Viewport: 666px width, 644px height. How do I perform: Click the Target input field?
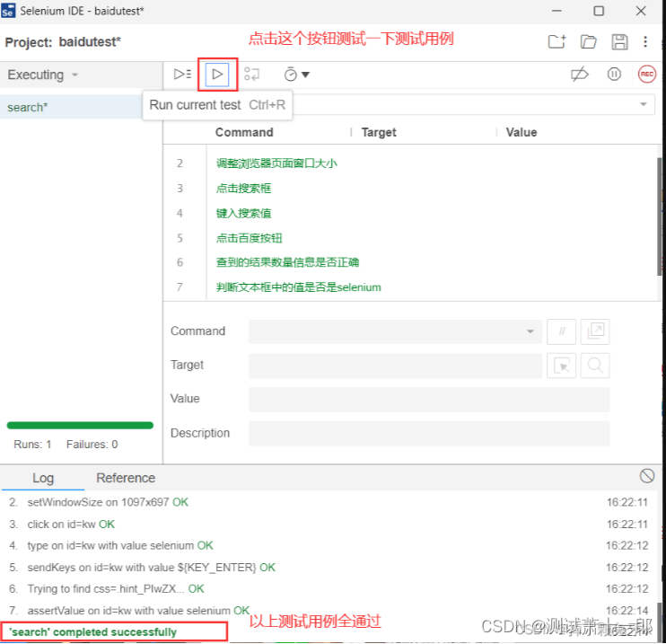395,366
